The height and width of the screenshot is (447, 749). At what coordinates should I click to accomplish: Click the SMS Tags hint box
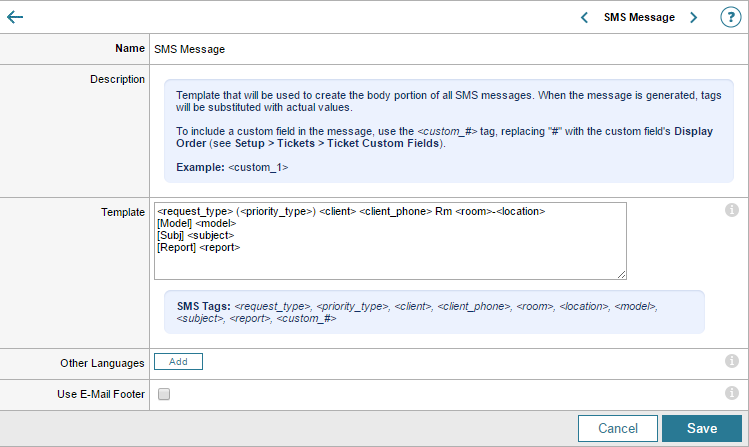[434, 311]
